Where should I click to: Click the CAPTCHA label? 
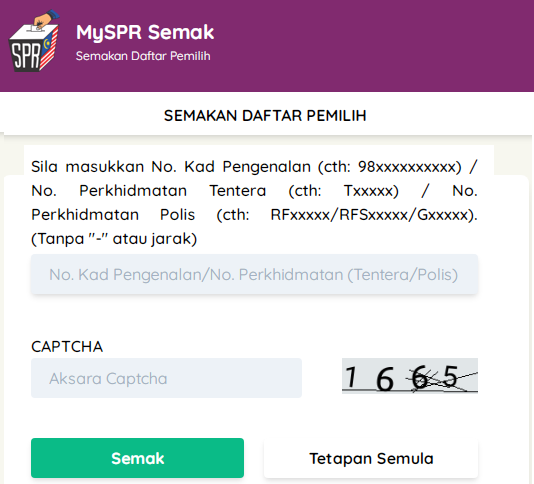coord(67,347)
